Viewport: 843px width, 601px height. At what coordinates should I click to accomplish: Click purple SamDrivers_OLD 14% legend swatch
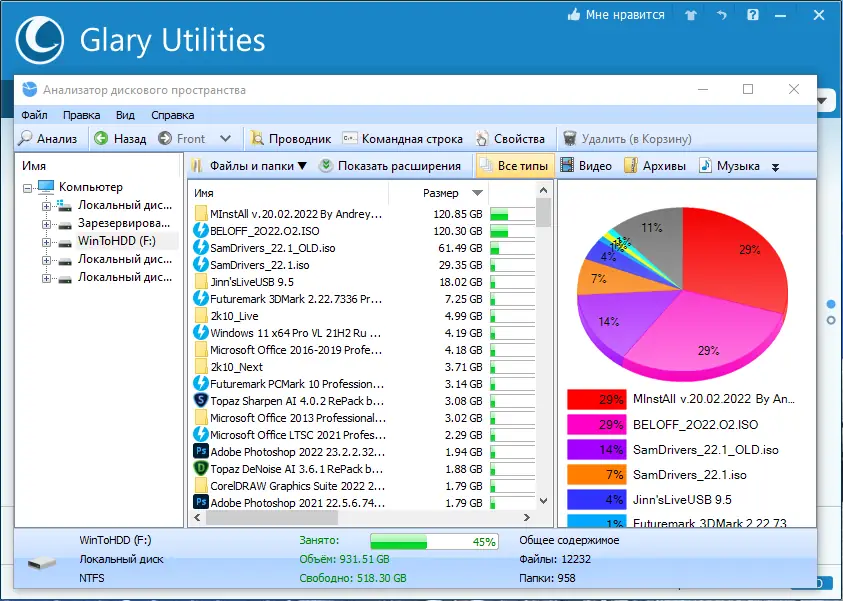pos(596,450)
